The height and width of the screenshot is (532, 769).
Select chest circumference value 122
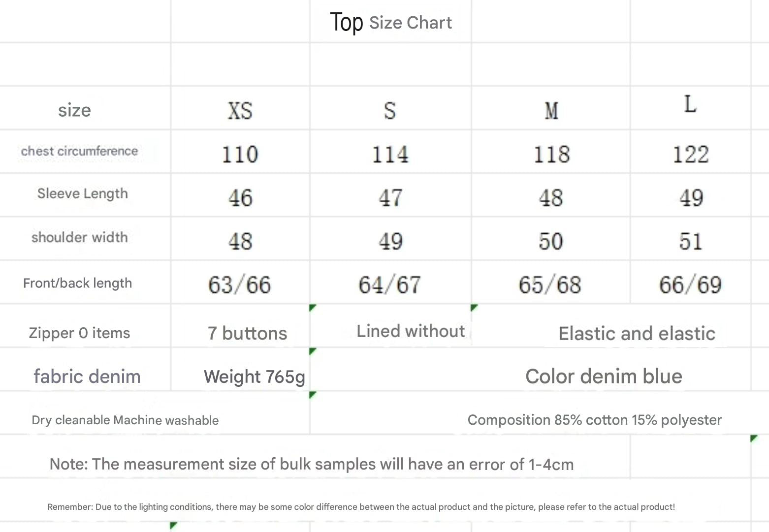click(x=691, y=155)
